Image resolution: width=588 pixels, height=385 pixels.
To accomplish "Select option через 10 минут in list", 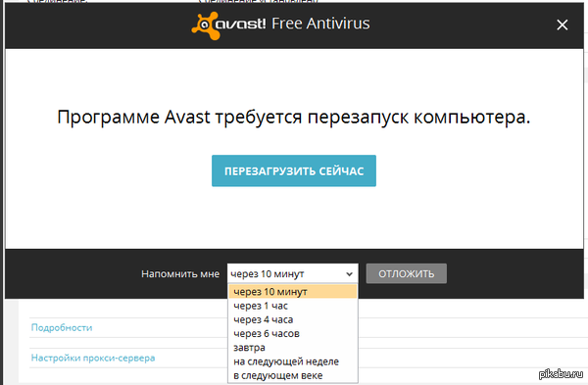I will [x=292, y=291].
